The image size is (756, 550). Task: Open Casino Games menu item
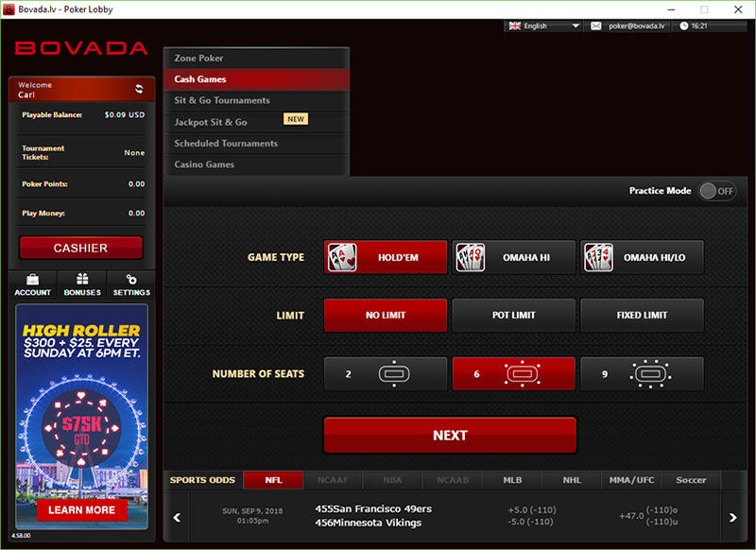click(x=256, y=164)
